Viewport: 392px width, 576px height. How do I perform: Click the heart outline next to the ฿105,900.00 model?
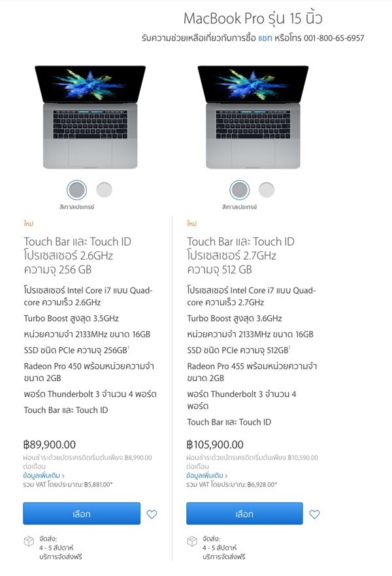316,514
